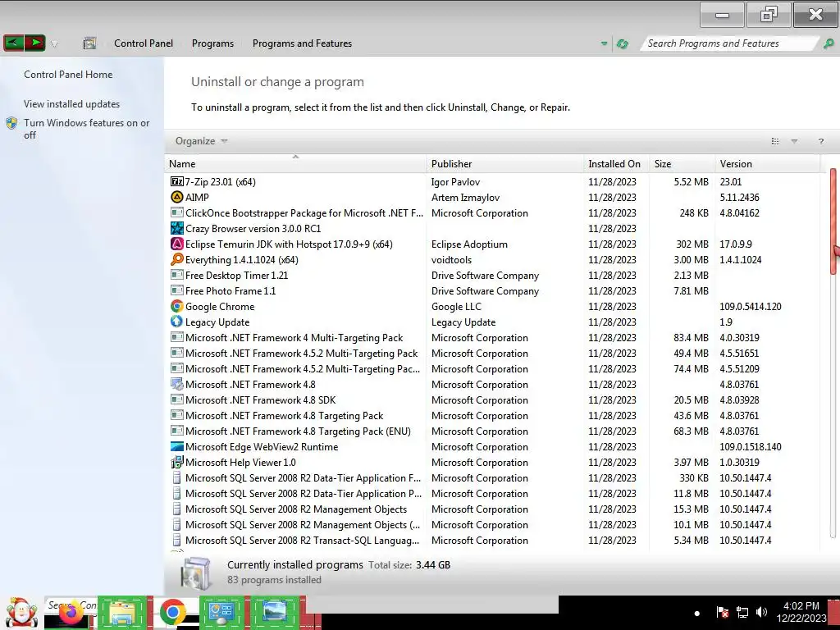The width and height of the screenshot is (840, 630).
Task: Sort by the Installed On column
Action: click(616, 164)
